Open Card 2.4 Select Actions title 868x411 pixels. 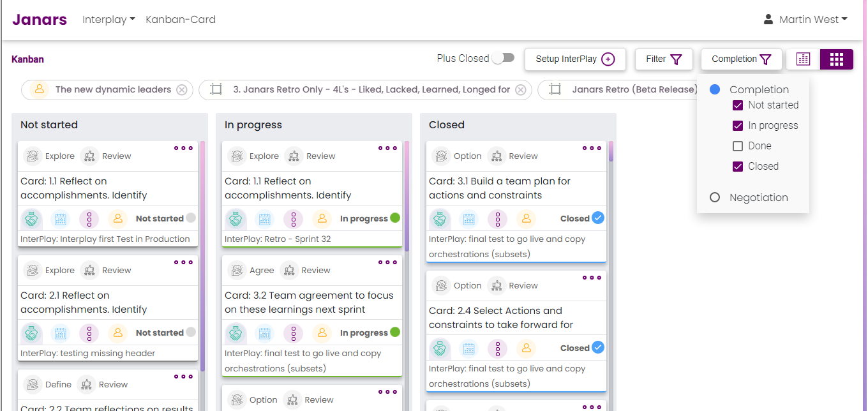coord(501,318)
